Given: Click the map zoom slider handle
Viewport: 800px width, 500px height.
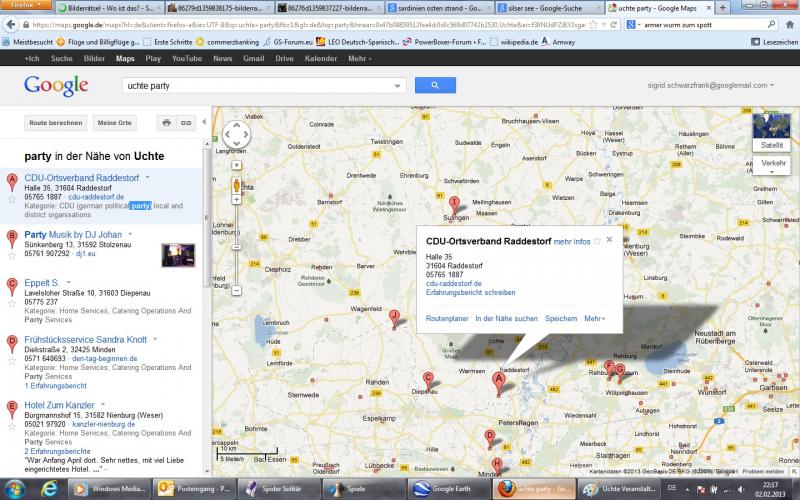Looking at the screenshot, I should (236, 247).
